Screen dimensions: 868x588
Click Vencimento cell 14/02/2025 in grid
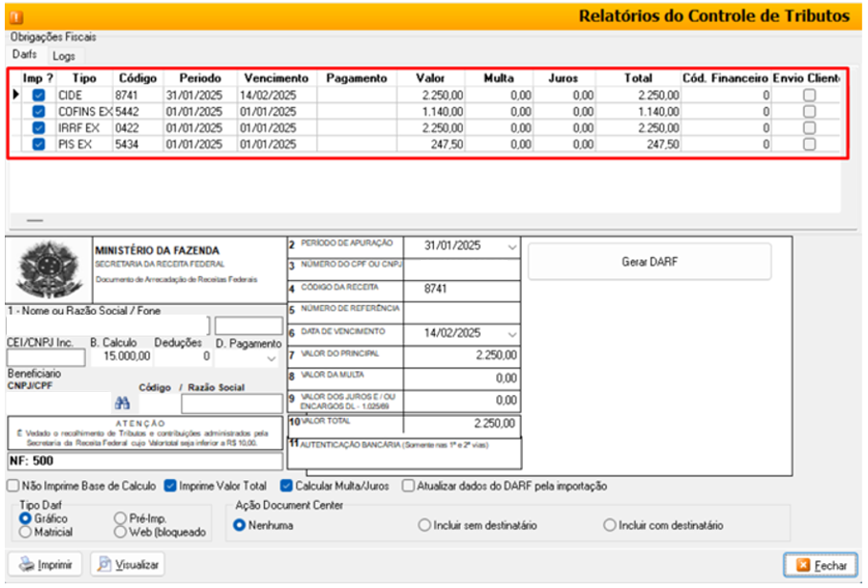click(277, 96)
